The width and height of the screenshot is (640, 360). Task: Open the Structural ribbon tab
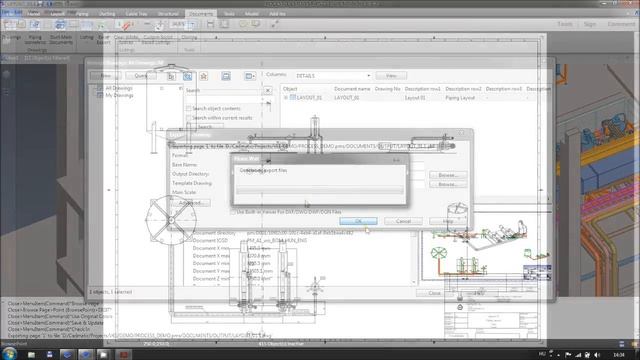point(168,14)
